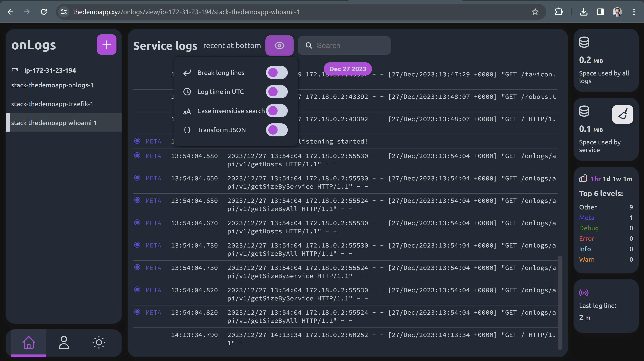
Task: Click the bar chart icon beside time ranges
Action: pyautogui.click(x=583, y=178)
